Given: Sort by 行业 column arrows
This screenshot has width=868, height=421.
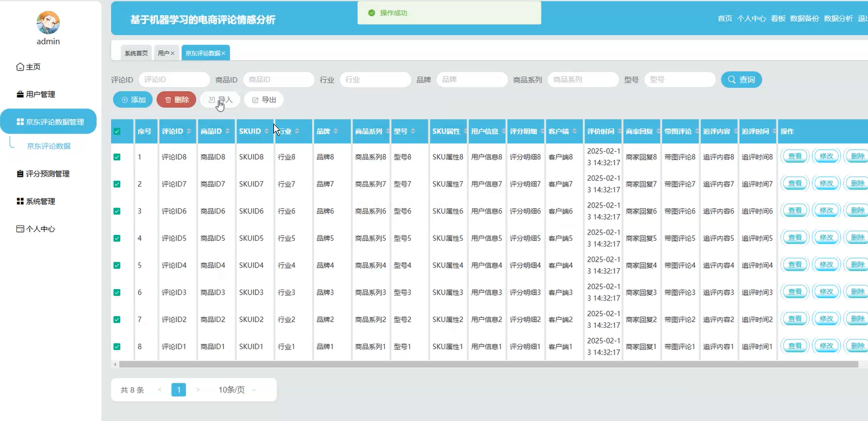Looking at the screenshot, I should 297,132.
